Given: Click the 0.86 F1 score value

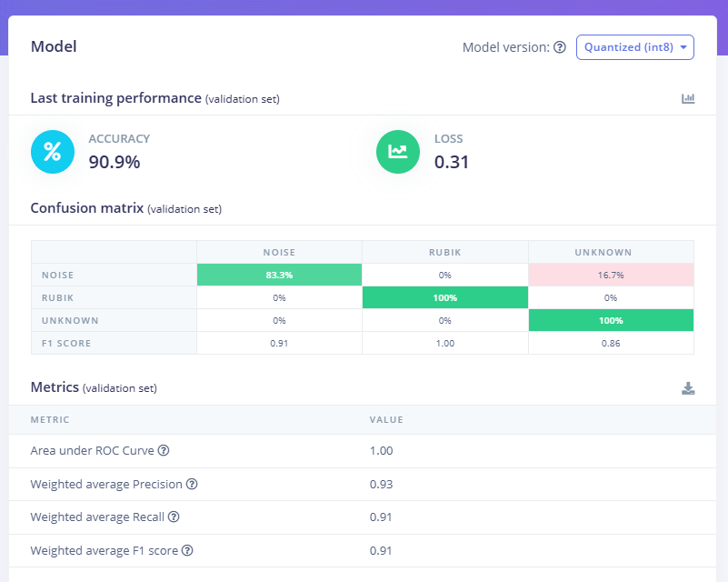Looking at the screenshot, I should [x=610, y=343].
